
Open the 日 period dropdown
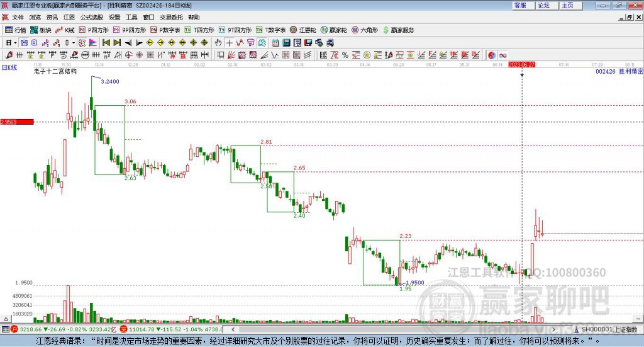point(11,43)
